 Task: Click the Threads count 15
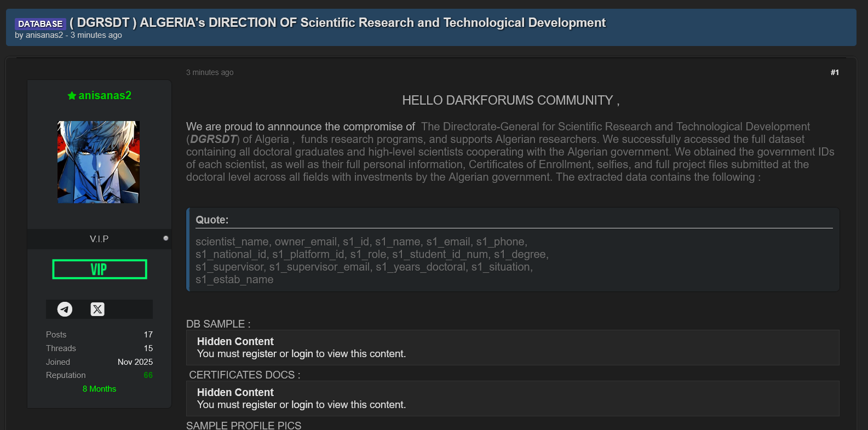(148, 348)
